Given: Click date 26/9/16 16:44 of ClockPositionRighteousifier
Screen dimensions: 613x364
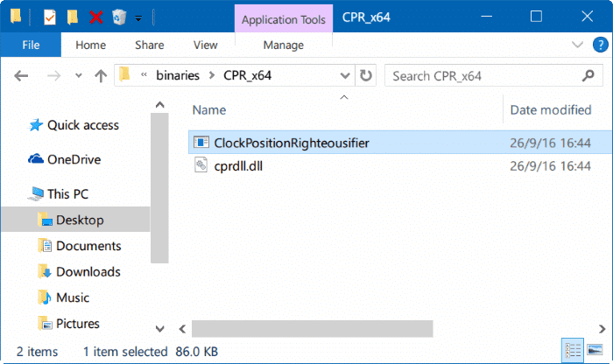Looking at the screenshot, I should (x=550, y=143).
